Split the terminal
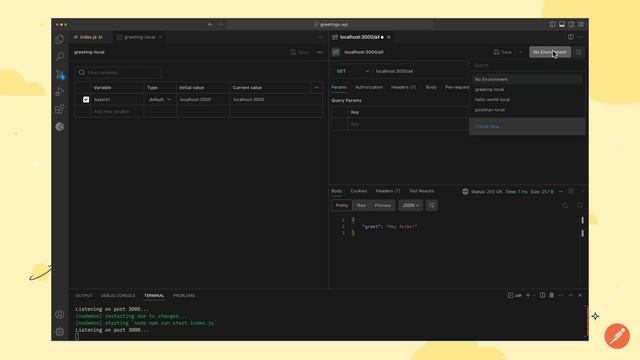This screenshot has width=640, height=360. 542,295
